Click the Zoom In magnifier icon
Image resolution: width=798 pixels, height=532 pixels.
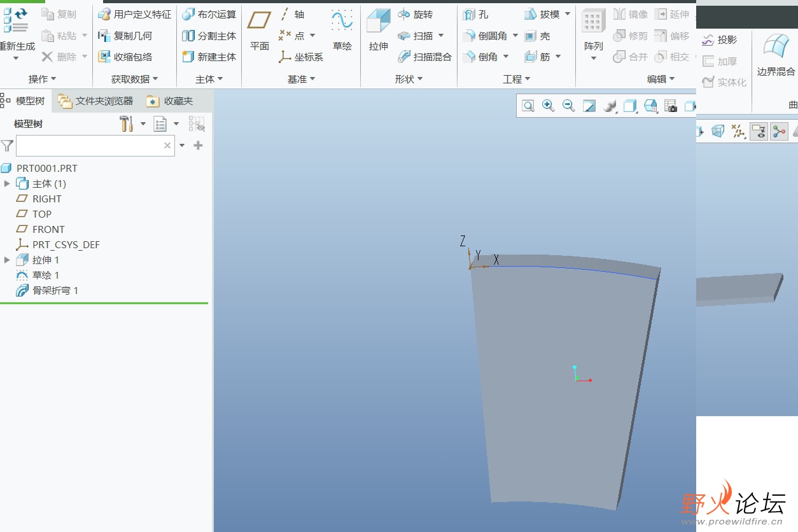(x=549, y=106)
